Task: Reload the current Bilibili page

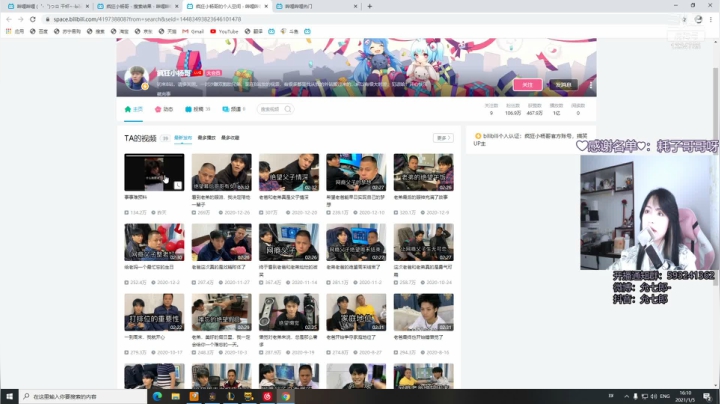Action: (33, 19)
